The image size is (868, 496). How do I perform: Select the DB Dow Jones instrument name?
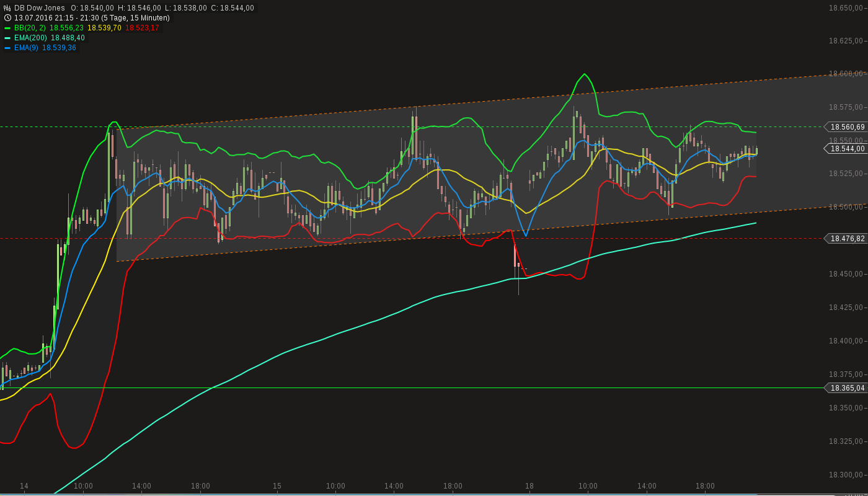(40, 8)
